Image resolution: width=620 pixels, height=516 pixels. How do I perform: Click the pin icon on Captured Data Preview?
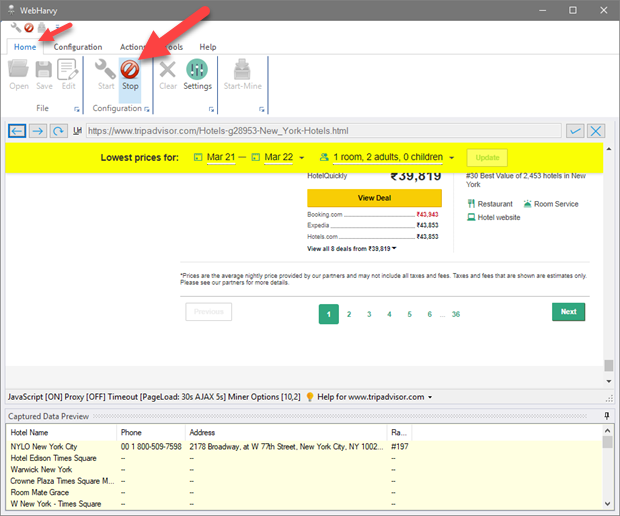click(x=606, y=415)
